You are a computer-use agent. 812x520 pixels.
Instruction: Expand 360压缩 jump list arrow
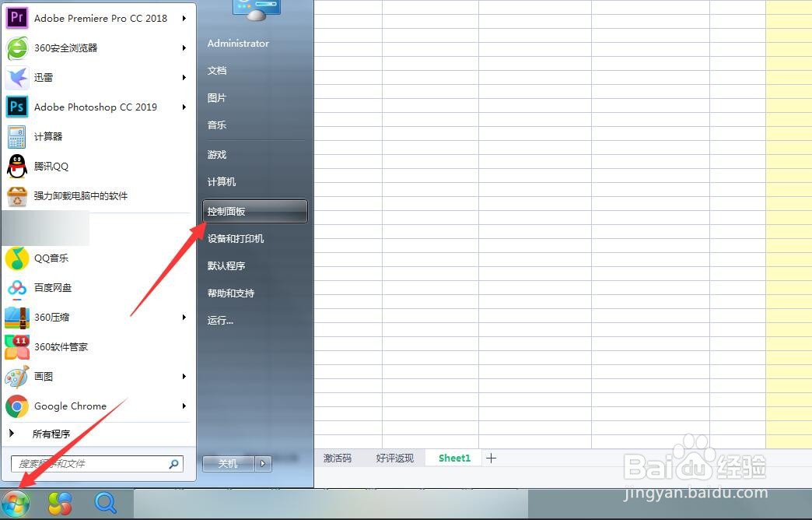[184, 318]
